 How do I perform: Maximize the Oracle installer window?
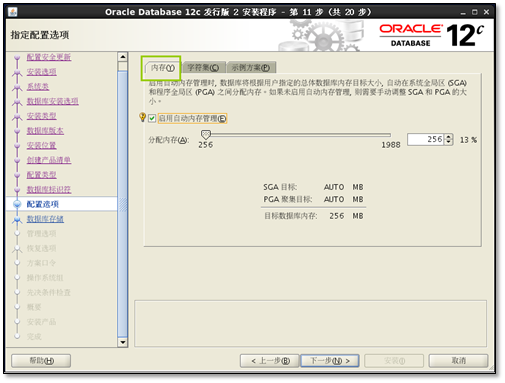click(475, 12)
